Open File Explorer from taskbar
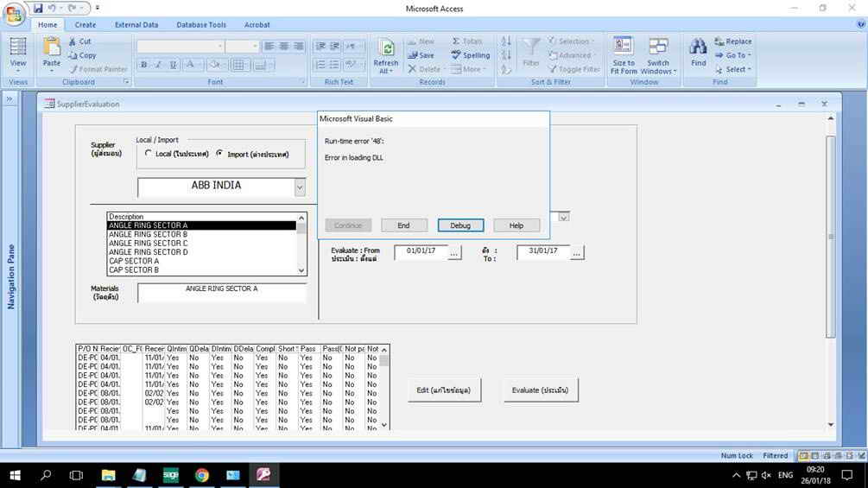This screenshot has height=488, width=868. (x=109, y=475)
